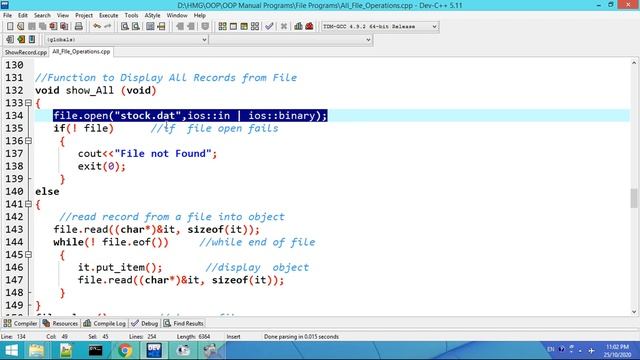Open Find with the magnifier icon
This screenshot has width=640, height=360.
pyautogui.click(x=125, y=27)
